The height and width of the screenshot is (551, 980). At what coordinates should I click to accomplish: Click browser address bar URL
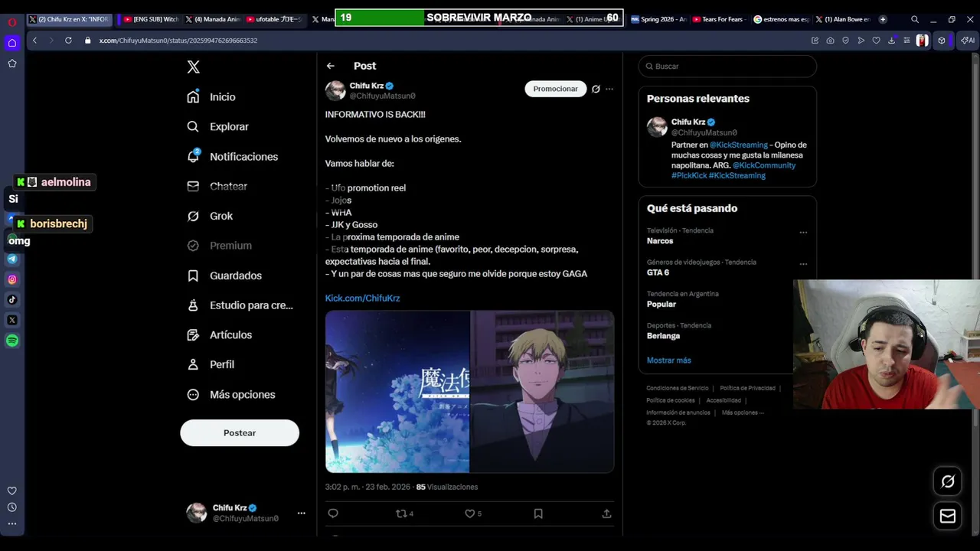[178, 41]
